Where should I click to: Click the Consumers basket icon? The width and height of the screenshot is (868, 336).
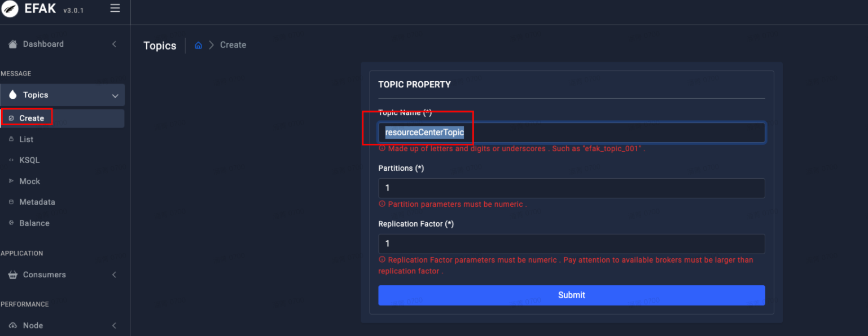coord(12,275)
